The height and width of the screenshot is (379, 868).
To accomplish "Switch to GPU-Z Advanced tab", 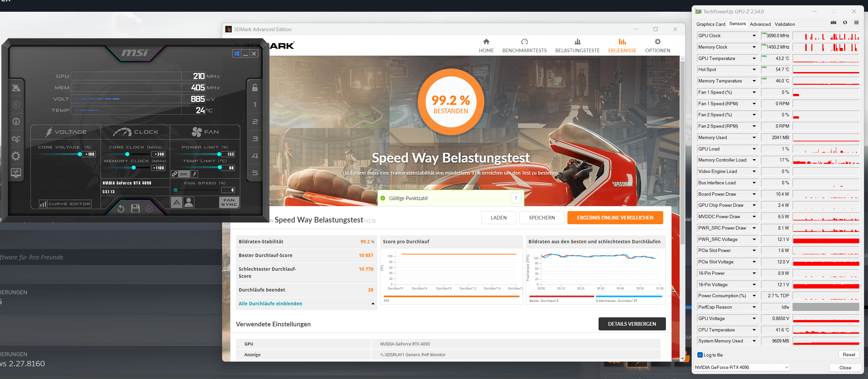I will pyautogui.click(x=760, y=24).
